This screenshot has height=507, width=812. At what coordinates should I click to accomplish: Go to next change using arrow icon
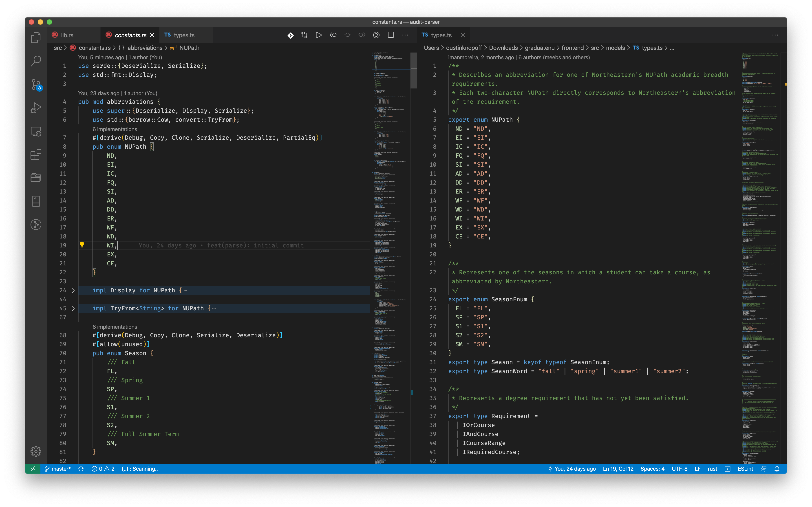[362, 35]
